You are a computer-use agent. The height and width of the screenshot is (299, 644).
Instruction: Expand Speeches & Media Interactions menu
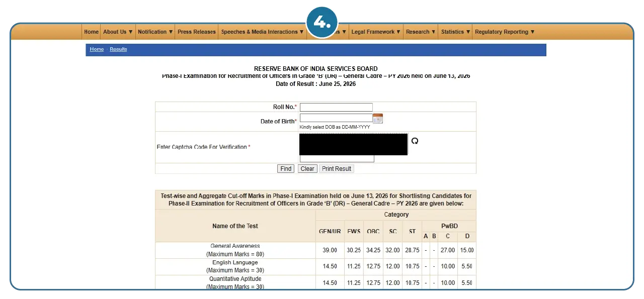263,32
